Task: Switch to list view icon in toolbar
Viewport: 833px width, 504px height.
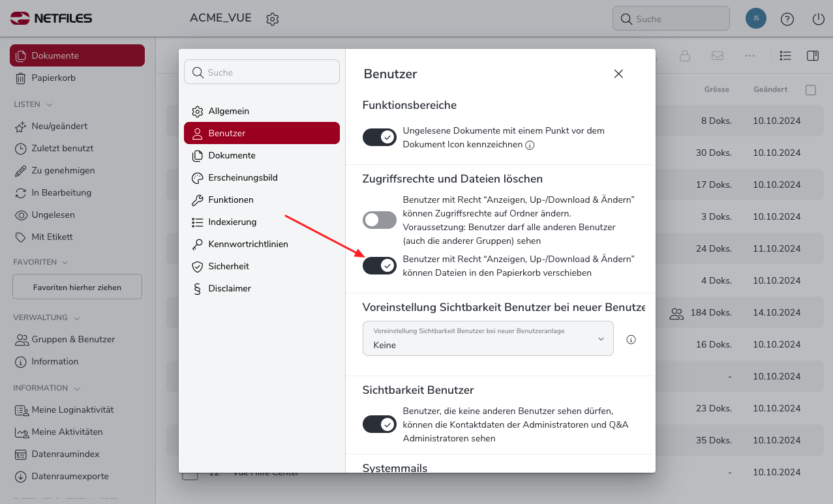Action: tap(785, 56)
